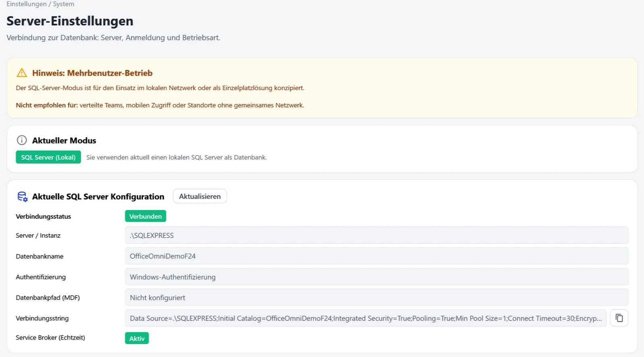Click the Verbindungsstring Data Source field
The image size is (644, 357).
pyautogui.click(x=365, y=318)
